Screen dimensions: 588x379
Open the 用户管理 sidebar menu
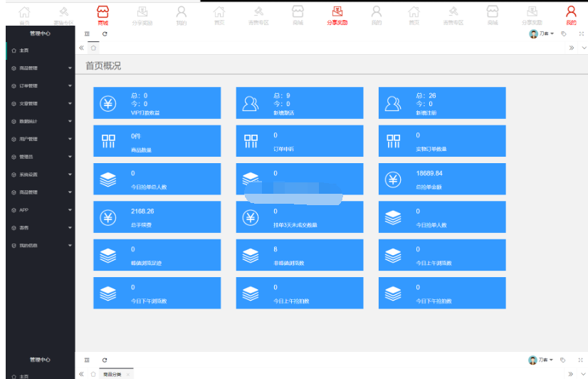pyautogui.click(x=39, y=140)
